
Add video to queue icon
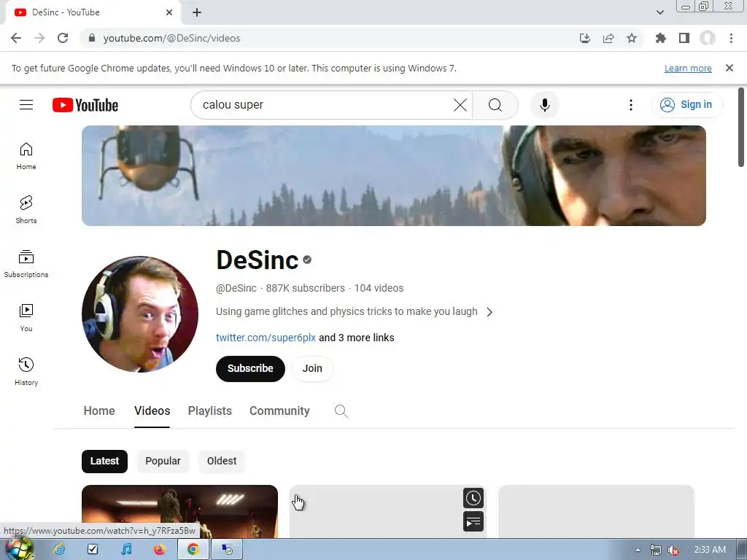[x=473, y=521]
